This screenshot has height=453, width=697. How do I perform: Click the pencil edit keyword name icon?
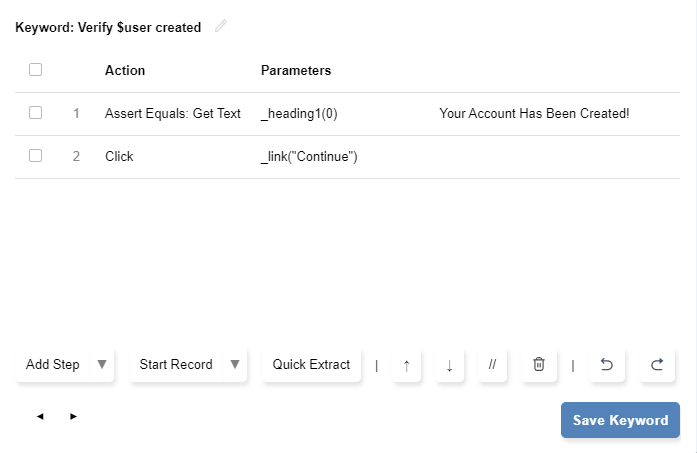[x=221, y=26]
